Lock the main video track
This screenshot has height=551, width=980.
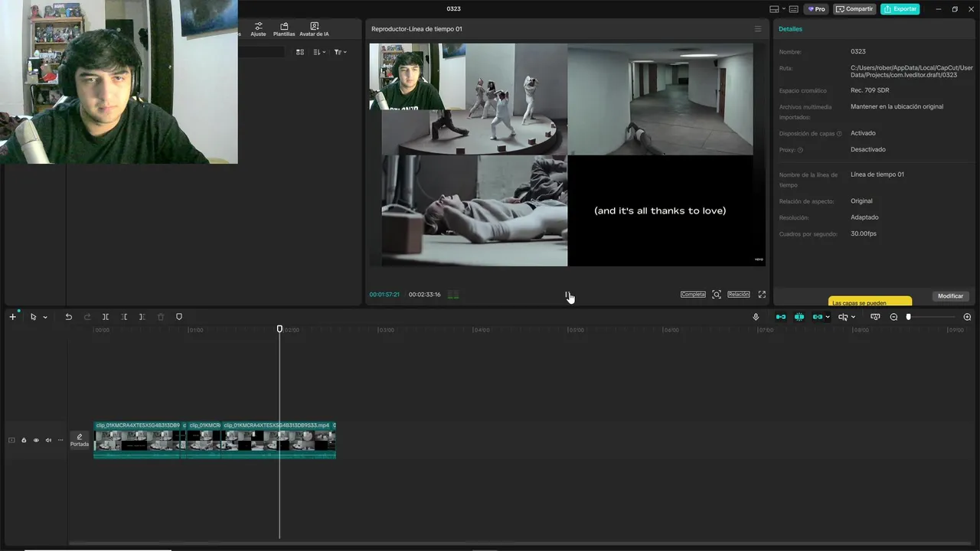click(x=24, y=440)
